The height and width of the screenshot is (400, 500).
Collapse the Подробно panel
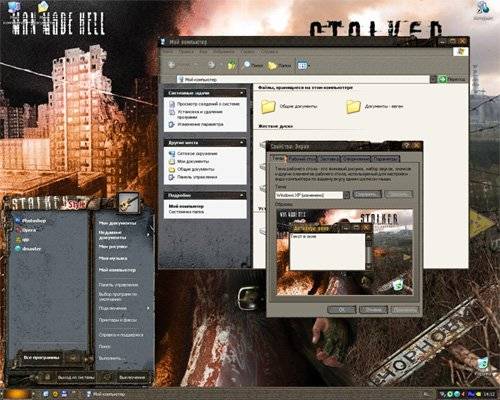(242, 195)
